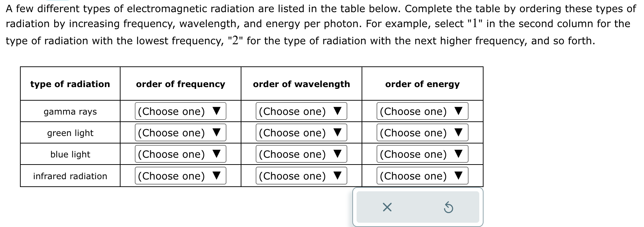Open the energy dropdown for gamma rays
The height and width of the screenshot is (227, 644).
[422, 111]
